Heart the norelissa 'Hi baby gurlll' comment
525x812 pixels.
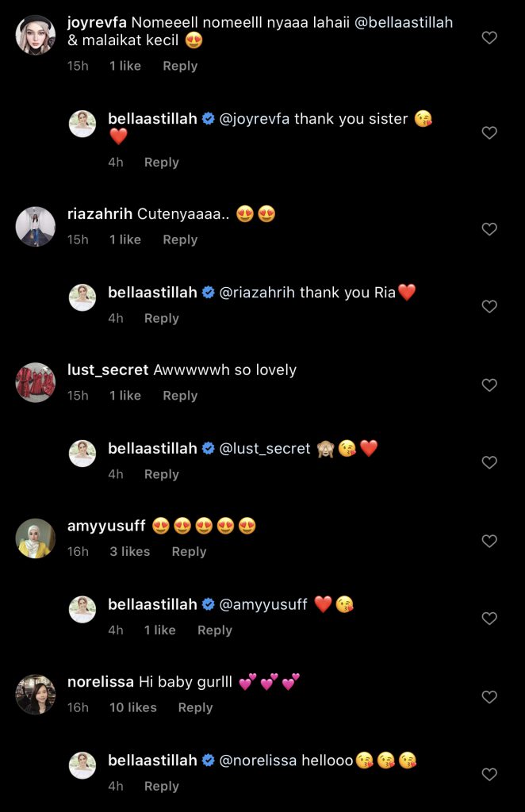click(x=489, y=697)
